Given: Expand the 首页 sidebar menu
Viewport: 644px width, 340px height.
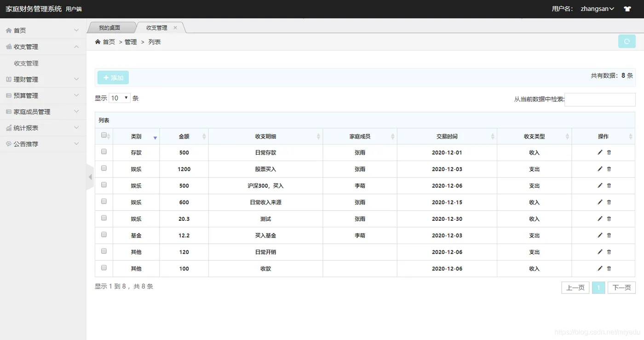Looking at the screenshot, I should coord(43,30).
